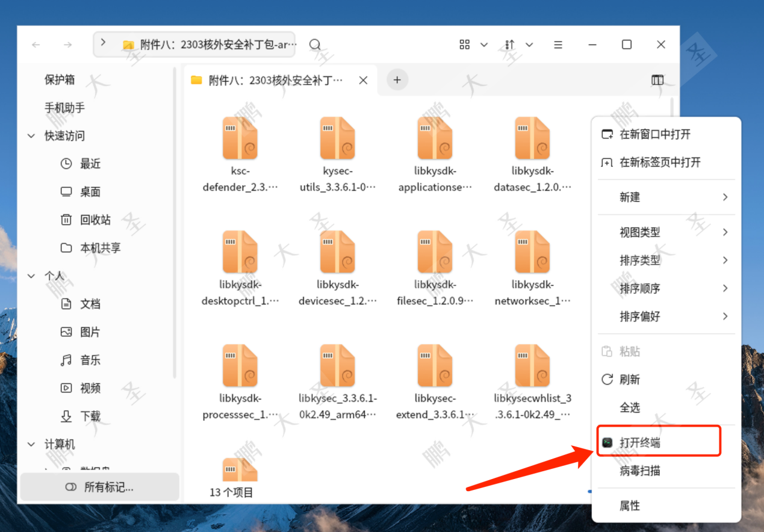Click the greyed 粘贴 menu entry
The width and height of the screenshot is (764, 532).
point(666,351)
